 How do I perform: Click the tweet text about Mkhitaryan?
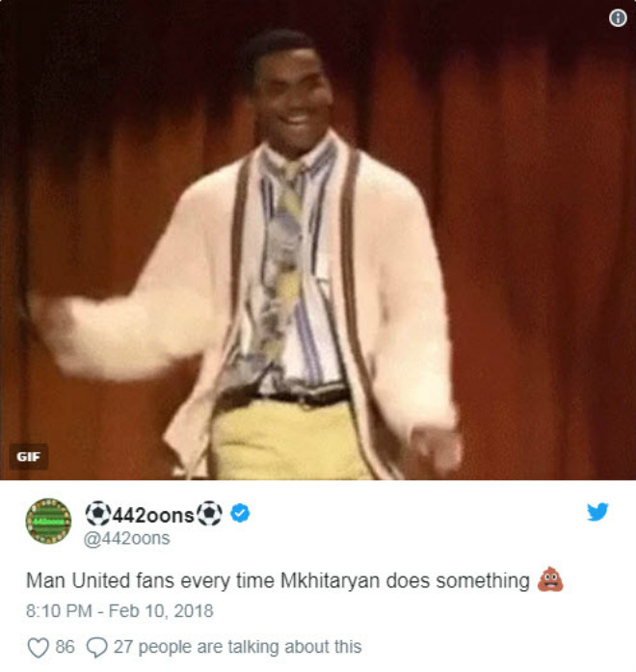(278, 580)
